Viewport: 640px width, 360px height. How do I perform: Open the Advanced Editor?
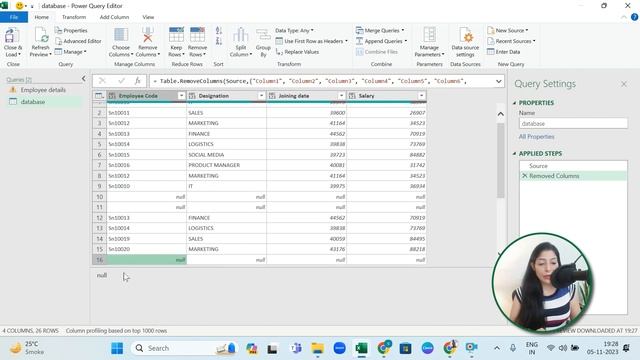(78, 41)
